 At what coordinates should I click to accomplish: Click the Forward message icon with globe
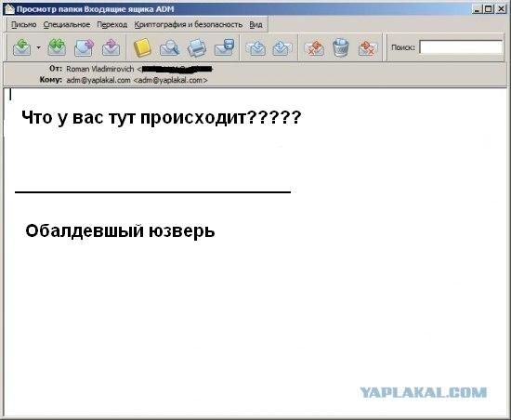(x=84, y=47)
